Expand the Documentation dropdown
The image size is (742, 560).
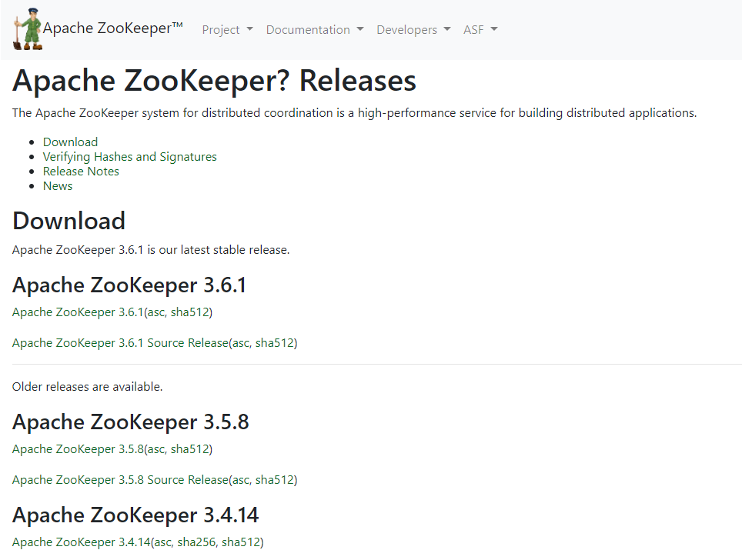(x=314, y=30)
